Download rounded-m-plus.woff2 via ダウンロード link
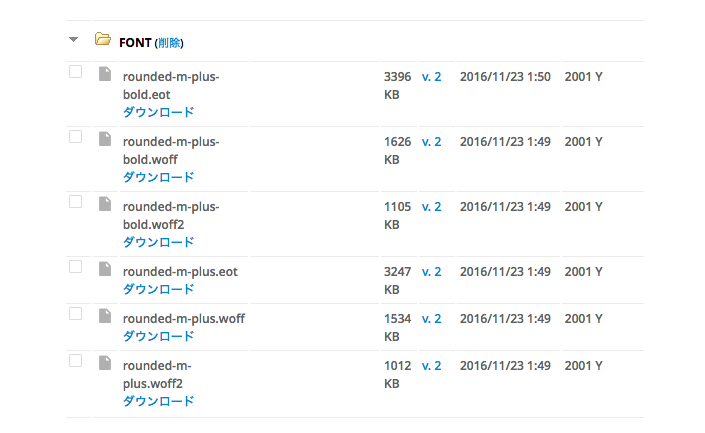This screenshot has width=705, height=433. coord(158,401)
